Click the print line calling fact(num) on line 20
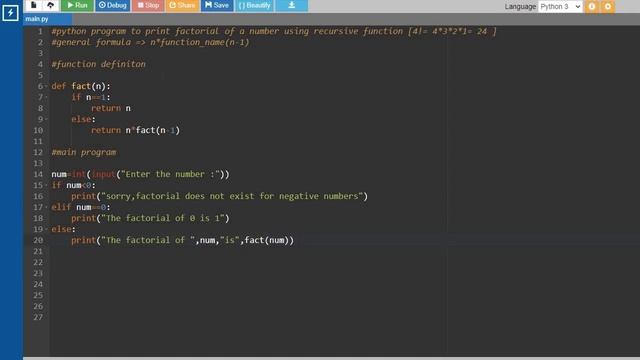Image resolution: width=640 pixels, height=360 pixels. click(182, 240)
